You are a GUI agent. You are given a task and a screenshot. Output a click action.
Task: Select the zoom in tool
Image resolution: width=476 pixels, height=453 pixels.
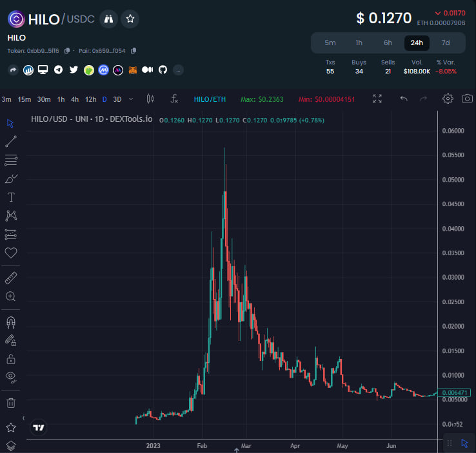(11, 296)
